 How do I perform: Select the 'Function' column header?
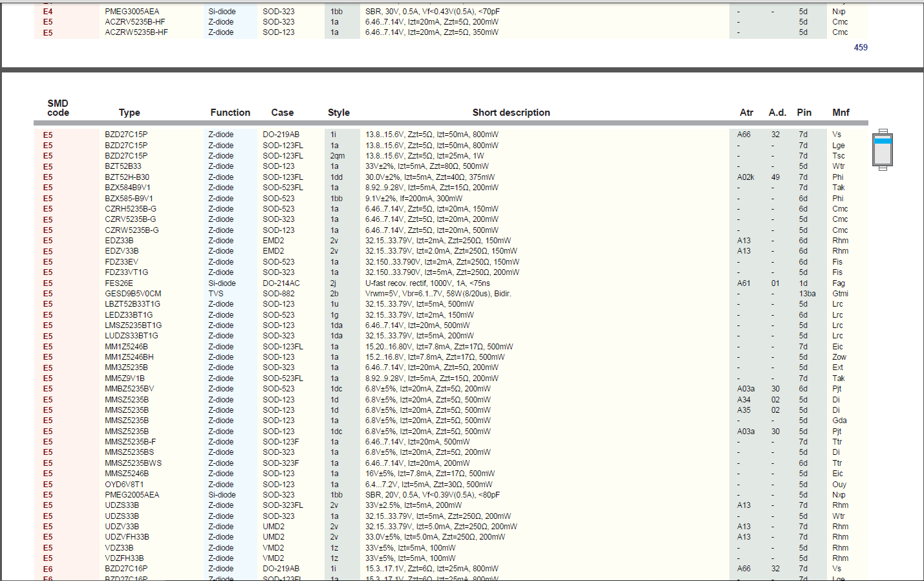pos(230,113)
